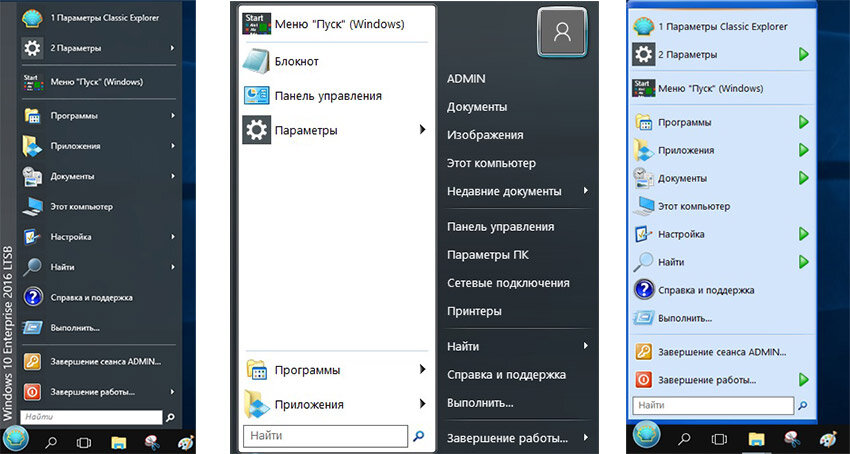Image resolution: width=850 pixels, height=454 pixels.
Task: Click shell Start button under light blue menu
Action: coord(646,434)
